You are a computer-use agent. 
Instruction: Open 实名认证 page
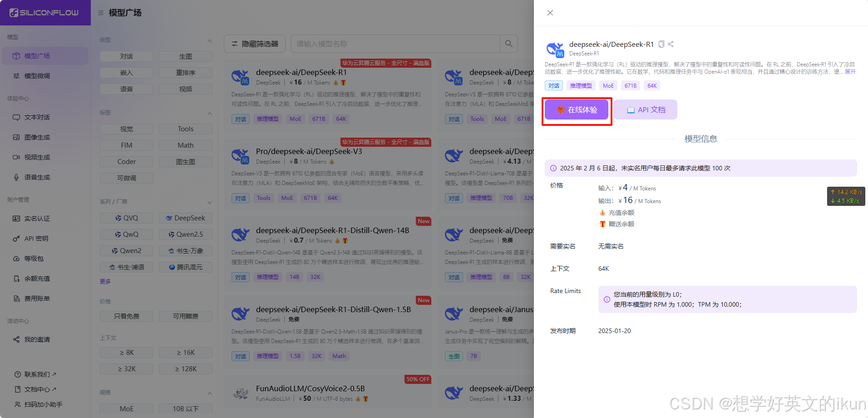45,219
